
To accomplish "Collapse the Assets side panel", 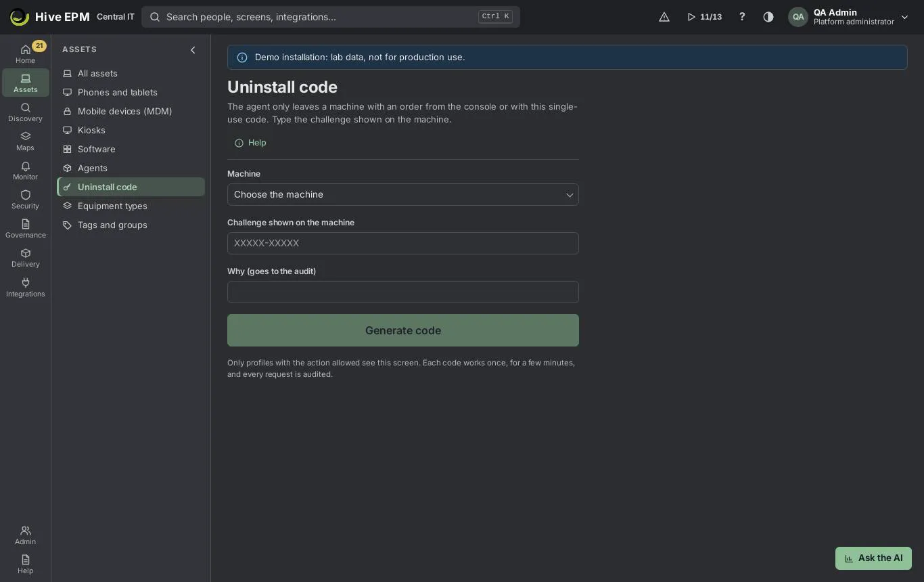I will [x=193, y=49].
